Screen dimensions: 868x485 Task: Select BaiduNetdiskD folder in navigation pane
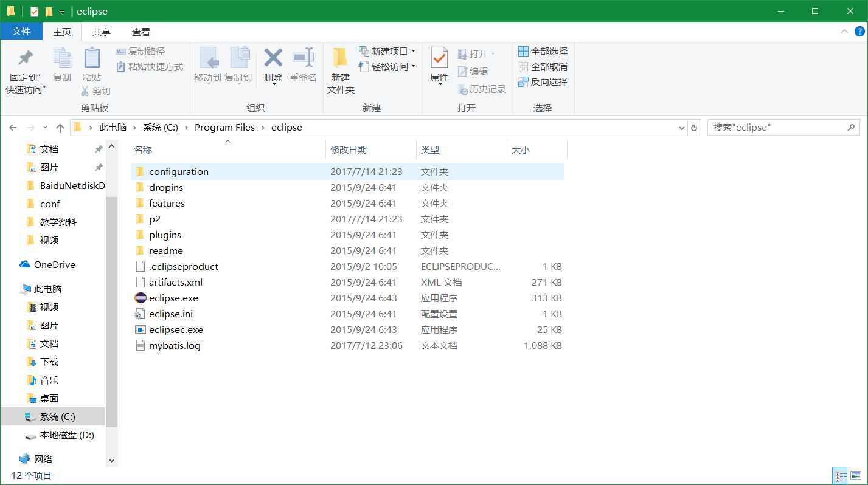[x=72, y=185]
